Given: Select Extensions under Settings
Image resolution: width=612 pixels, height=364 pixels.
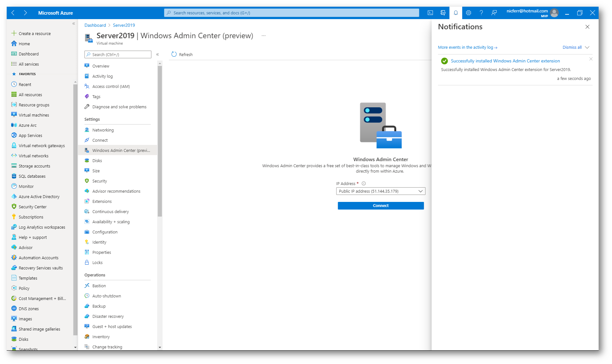Looking at the screenshot, I should (102, 201).
